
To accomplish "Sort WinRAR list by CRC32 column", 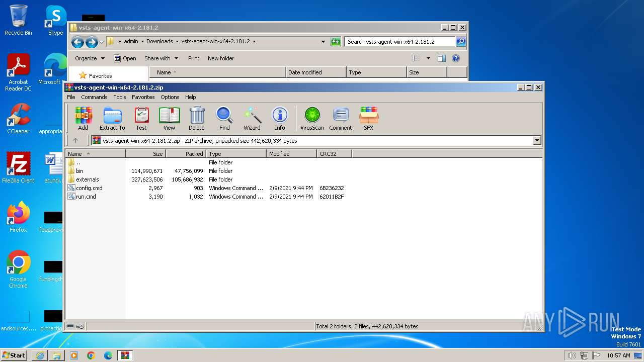I will pos(334,154).
